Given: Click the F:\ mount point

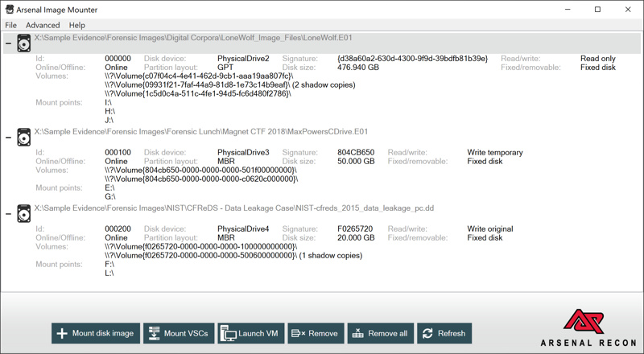Looking at the screenshot, I should (109, 265).
